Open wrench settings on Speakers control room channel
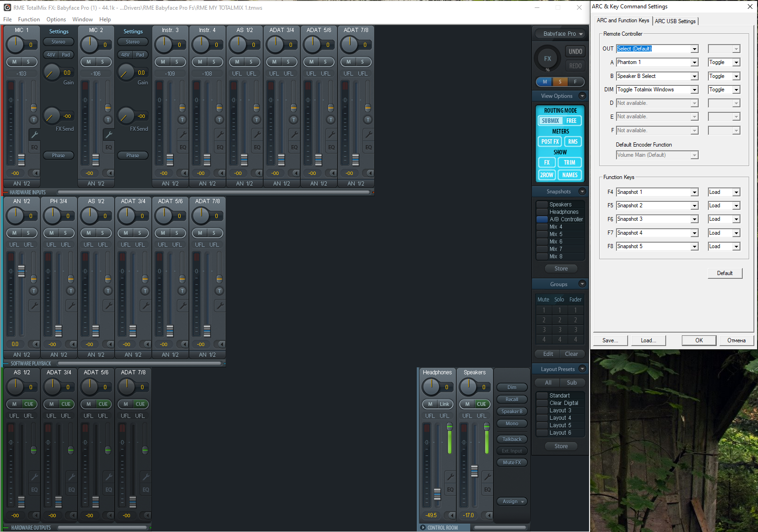This screenshot has width=758, height=532. 487,476
